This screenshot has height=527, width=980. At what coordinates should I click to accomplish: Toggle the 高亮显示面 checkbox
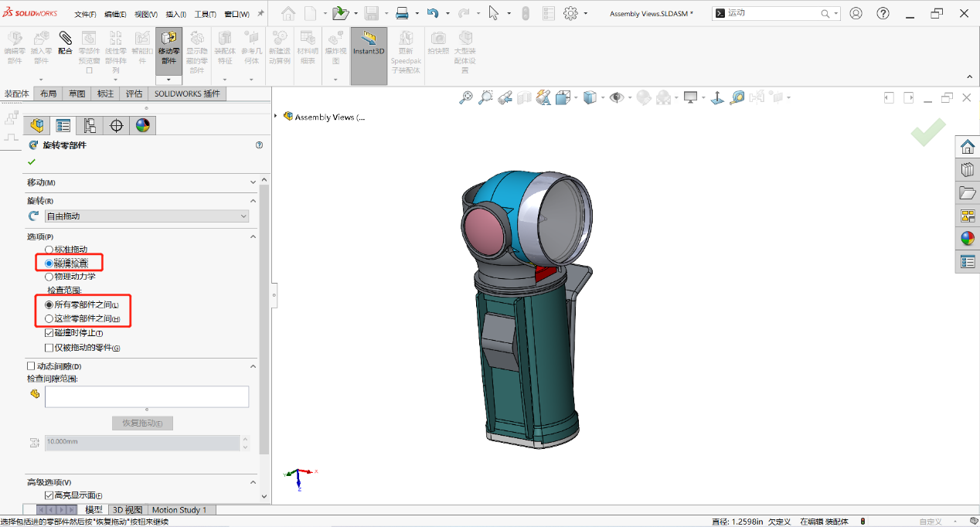pyautogui.click(x=49, y=495)
